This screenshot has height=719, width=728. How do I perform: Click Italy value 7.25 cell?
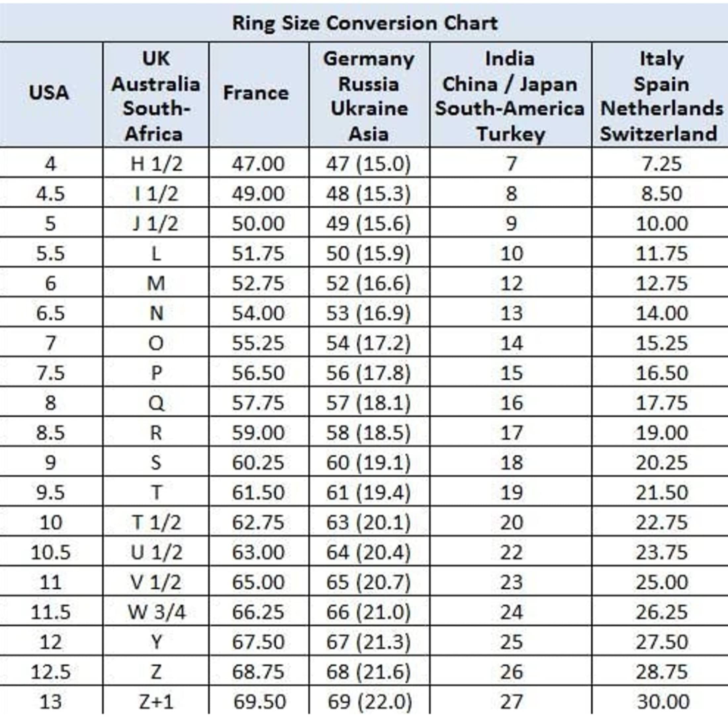pyautogui.click(x=660, y=163)
